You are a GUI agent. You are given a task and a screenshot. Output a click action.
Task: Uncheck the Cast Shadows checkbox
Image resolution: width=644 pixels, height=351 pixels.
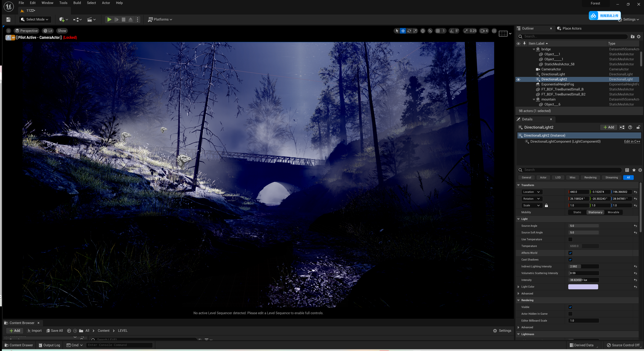tap(570, 259)
